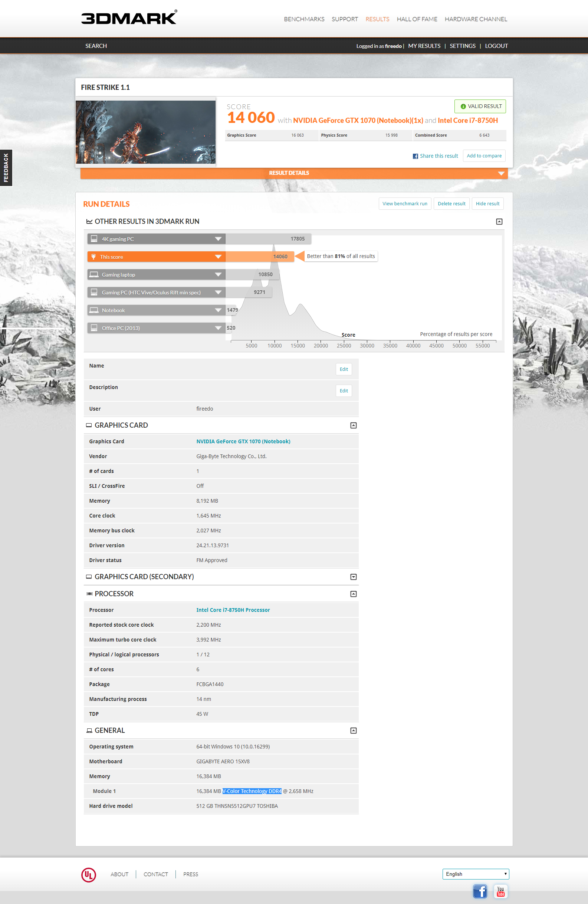
Task: Open the Hardware Channel menu
Action: (476, 19)
